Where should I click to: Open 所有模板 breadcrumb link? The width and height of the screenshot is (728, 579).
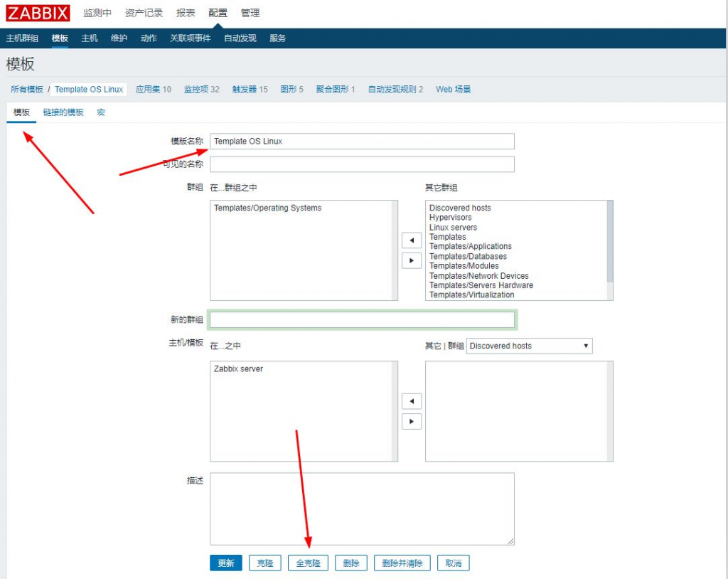tap(27, 89)
